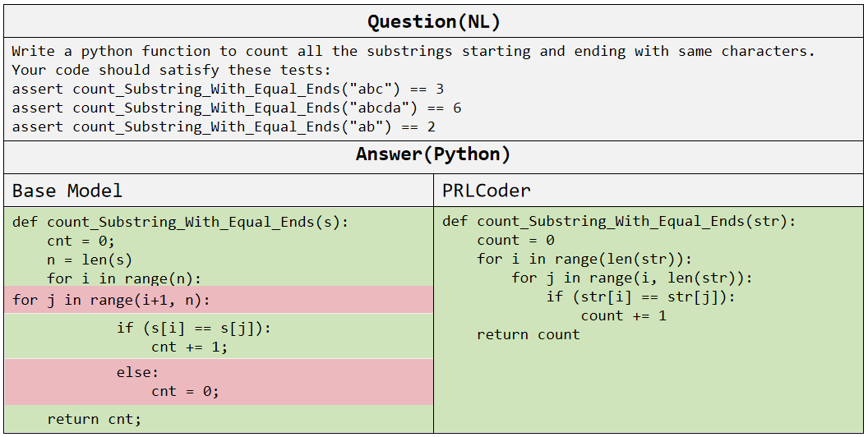
Task: Click the "Question(NL)" header
Action: pos(433,21)
